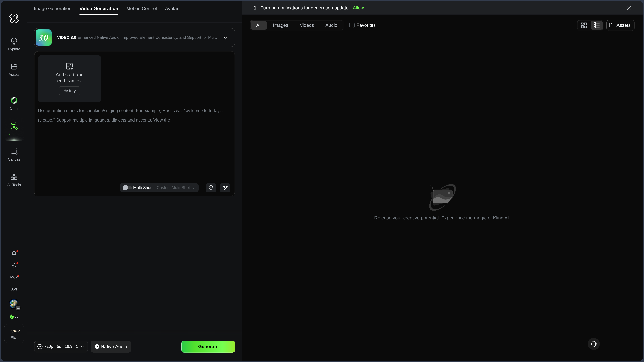The width and height of the screenshot is (644, 362).
Task: Open frame History
Action: pyautogui.click(x=69, y=91)
